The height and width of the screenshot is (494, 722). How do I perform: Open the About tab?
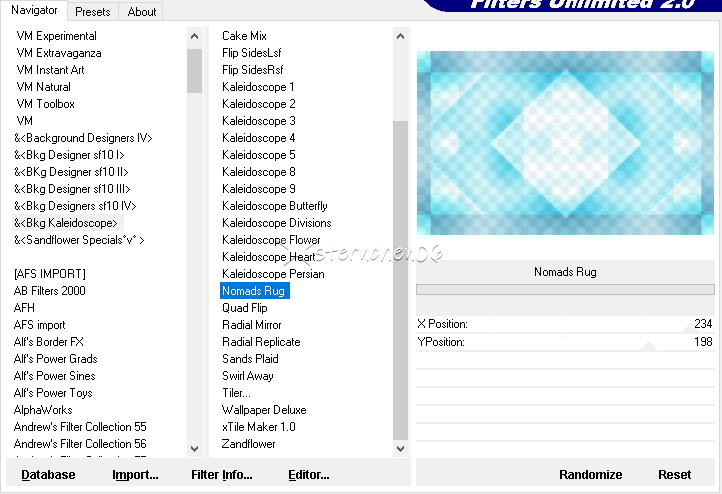pyautogui.click(x=142, y=12)
